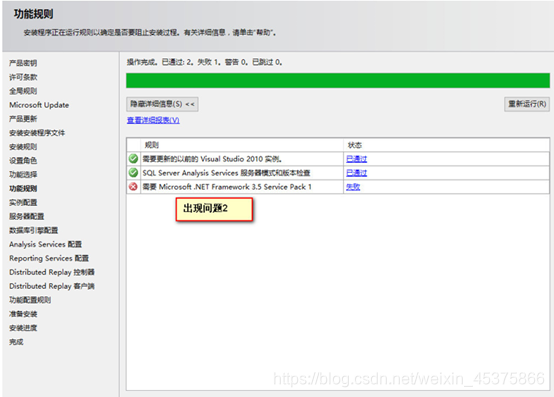Select the 准备安装 step in sidebar
This screenshot has height=397, width=554.
[x=23, y=314]
